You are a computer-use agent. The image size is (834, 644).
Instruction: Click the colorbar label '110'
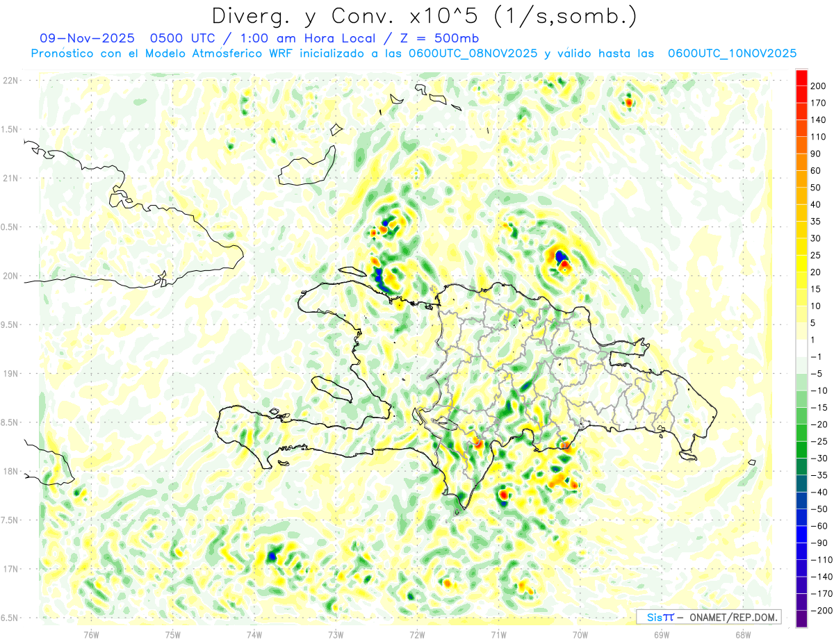tap(817, 137)
